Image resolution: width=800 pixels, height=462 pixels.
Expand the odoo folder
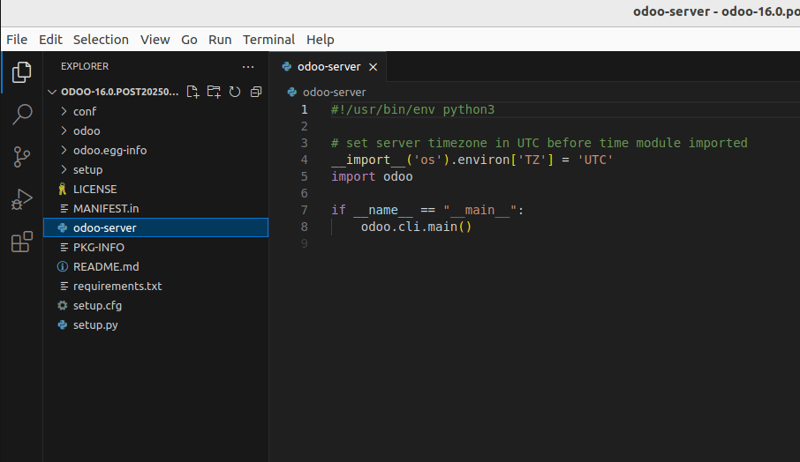point(64,131)
